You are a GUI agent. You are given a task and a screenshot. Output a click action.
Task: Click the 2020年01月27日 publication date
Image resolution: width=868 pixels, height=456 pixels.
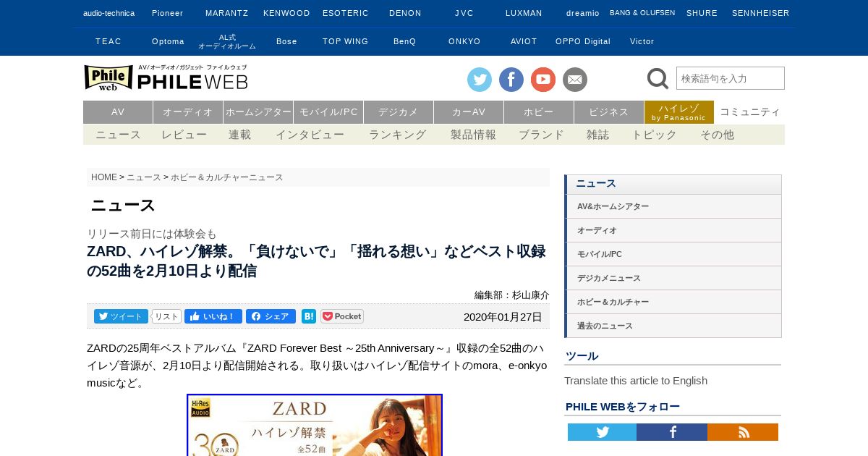tap(503, 317)
